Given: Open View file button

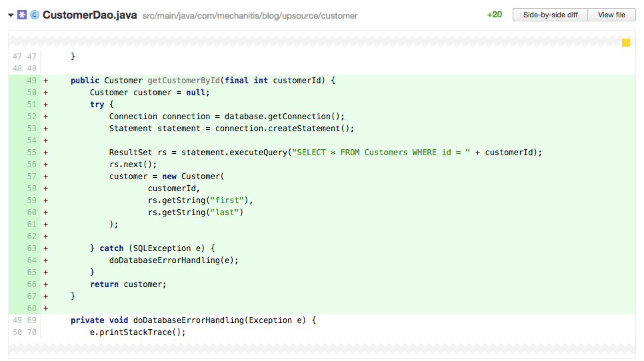Looking at the screenshot, I should (611, 15).
